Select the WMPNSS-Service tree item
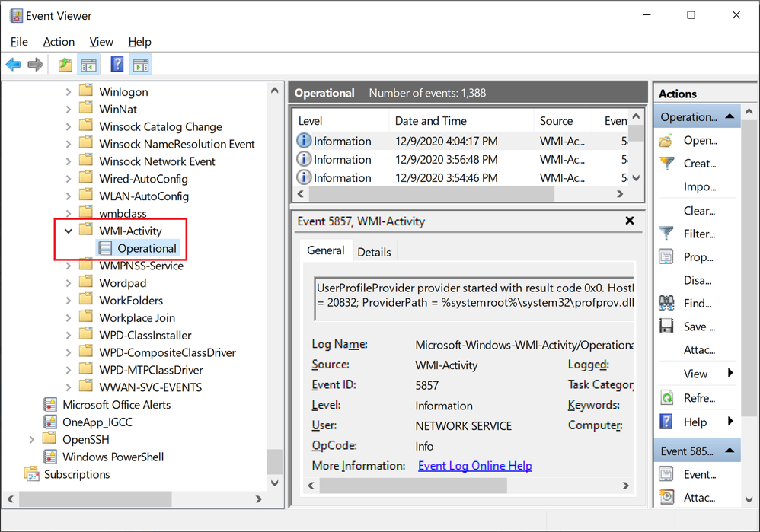Viewport: 760px width, 532px height. pos(141,266)
